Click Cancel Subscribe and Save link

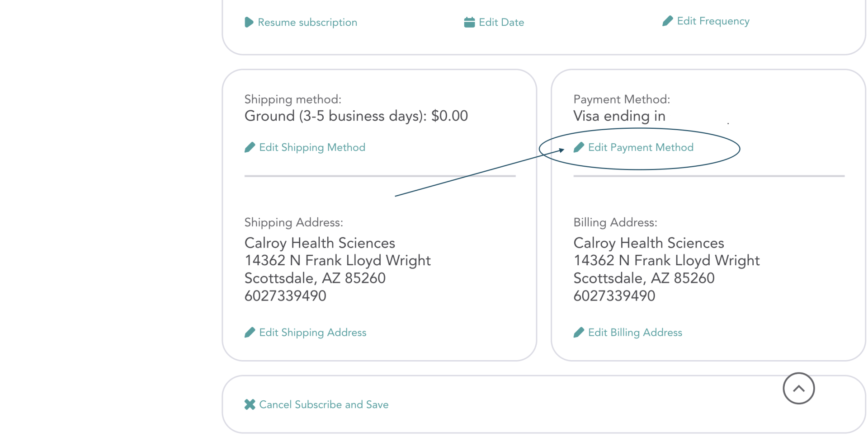[324, 404]
